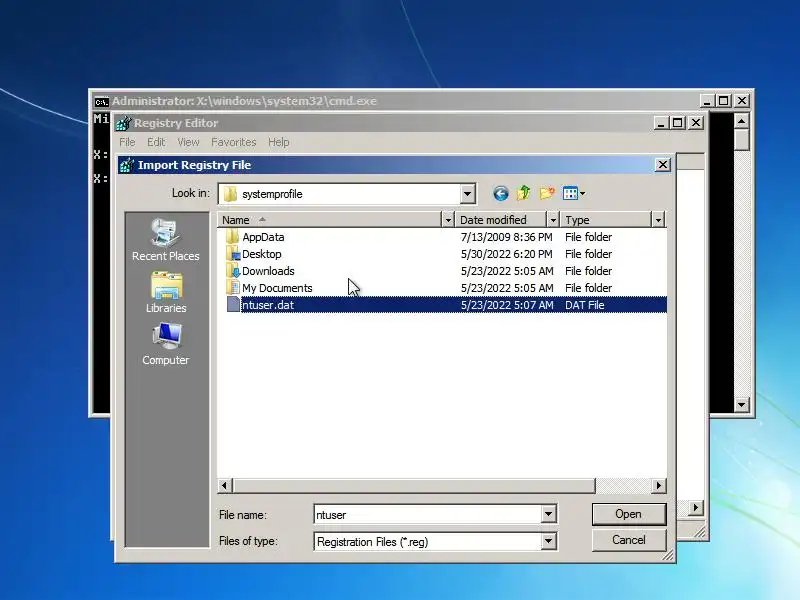Image resolution: width=800 pixels, height=600 pixels.
Task: Click the Registry Editor title bar icon
Action: click(123, 123)
